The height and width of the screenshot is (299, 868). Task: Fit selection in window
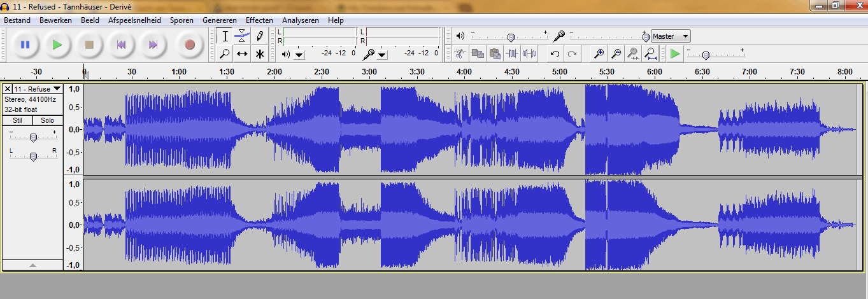tap(632, 54)
